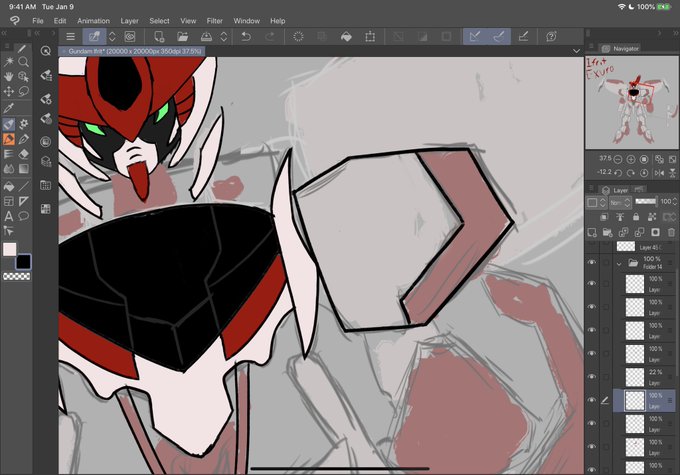
Task: Select the Operation object tool
Action: pyautogui.click(x=23, y=77)
